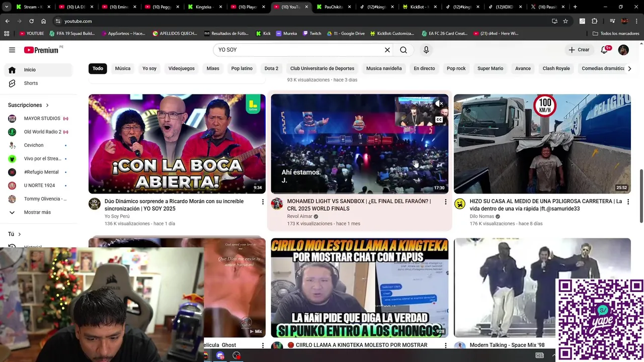Select the Videojuegos chip

coord(182,68)
